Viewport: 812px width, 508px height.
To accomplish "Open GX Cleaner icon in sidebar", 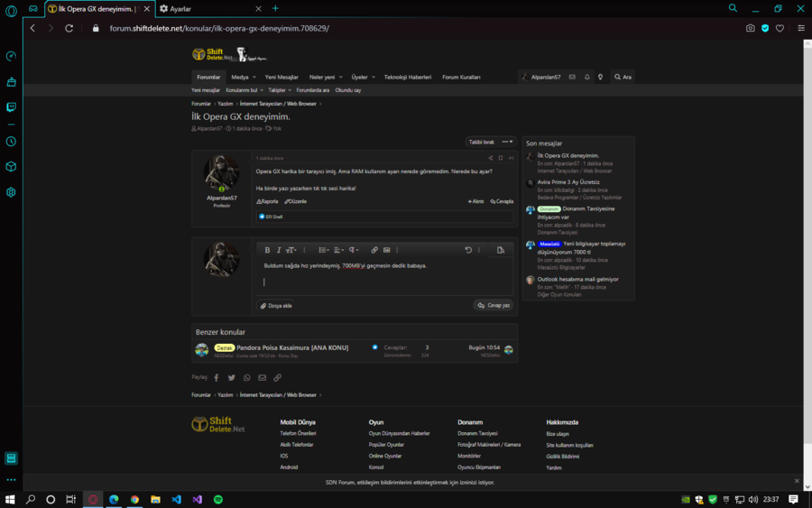I will [11, 82].
